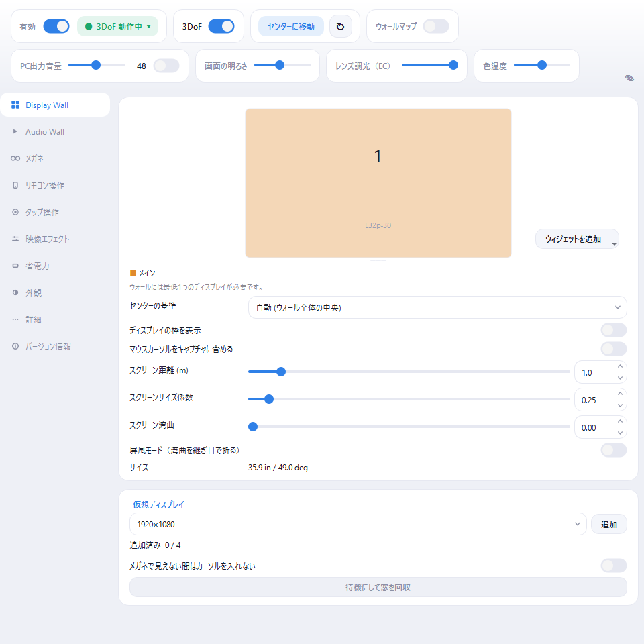Image resolution: width=644 pixels, height=644 pixels.
Task: Enable ディスプレイの枠を表示 toggle
Action: 614,330
